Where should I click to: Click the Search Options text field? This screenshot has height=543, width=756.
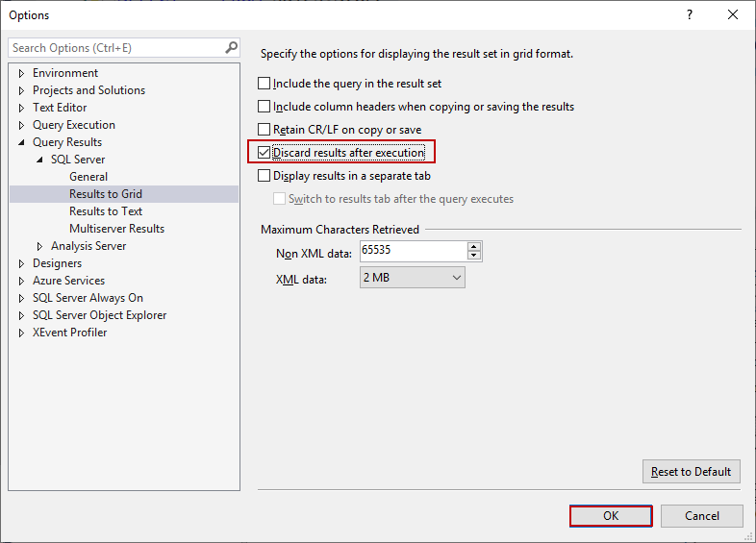point(115,47)
